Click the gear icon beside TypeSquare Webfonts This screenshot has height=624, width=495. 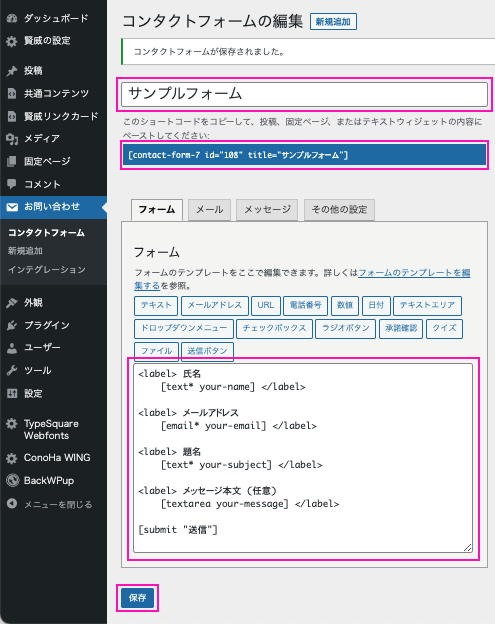tap(12, 424)
